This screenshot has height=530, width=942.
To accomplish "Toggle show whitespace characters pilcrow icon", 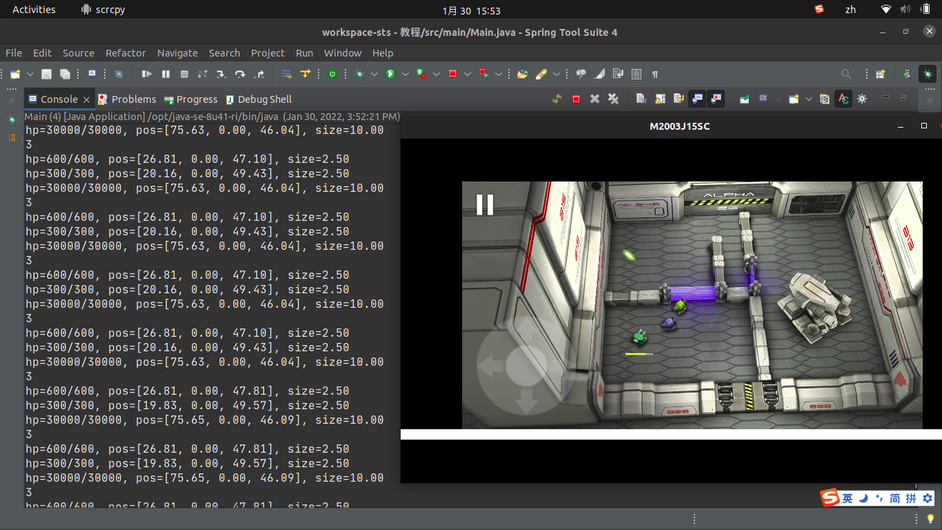I will [655, 74].
